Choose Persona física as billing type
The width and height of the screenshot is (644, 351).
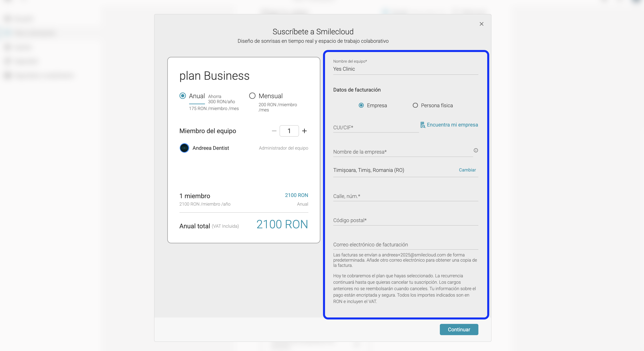(415, 105)
